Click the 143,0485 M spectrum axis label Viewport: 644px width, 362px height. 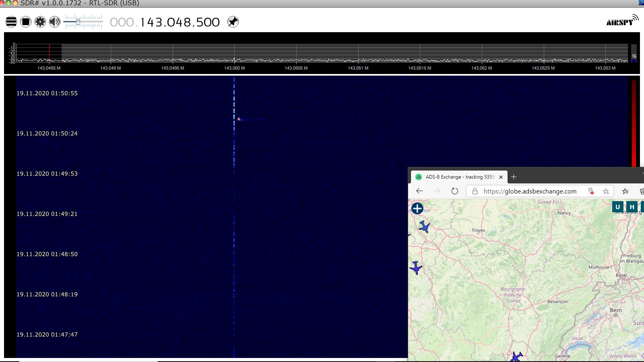click(49, 68)
